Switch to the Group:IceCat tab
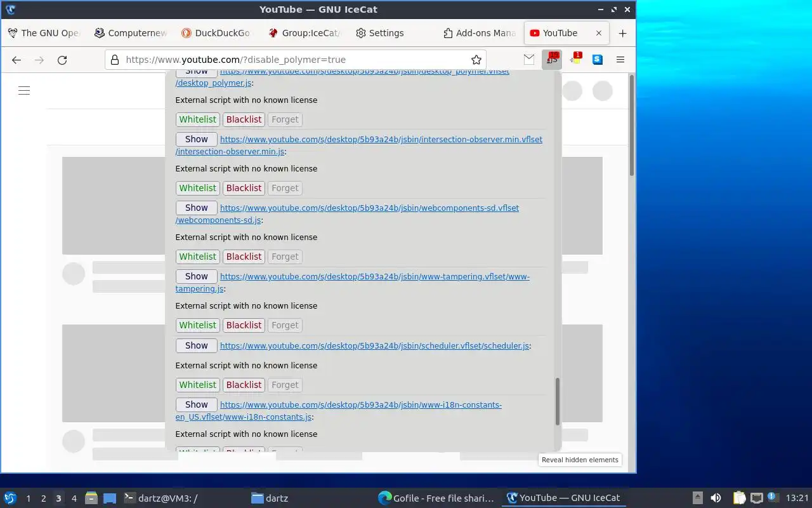 304,33
